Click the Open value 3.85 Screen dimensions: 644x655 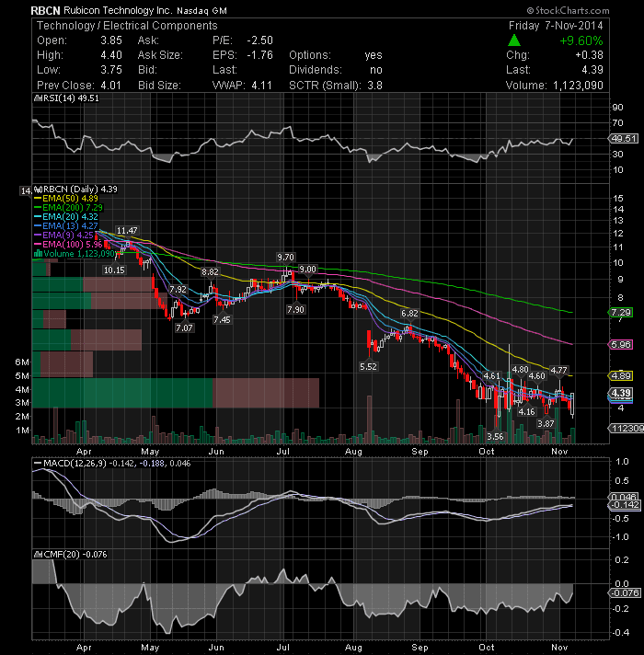click(x=111, y=40)
